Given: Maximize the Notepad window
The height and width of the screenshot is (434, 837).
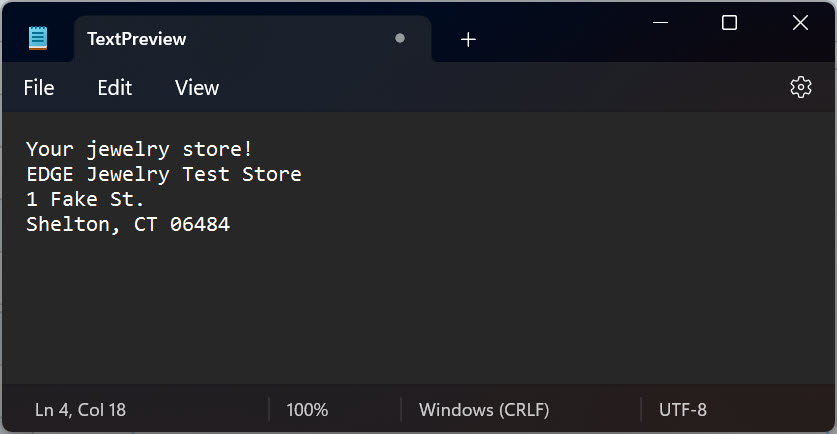Looking at the screenshot, I should click(x=729, y=23).
